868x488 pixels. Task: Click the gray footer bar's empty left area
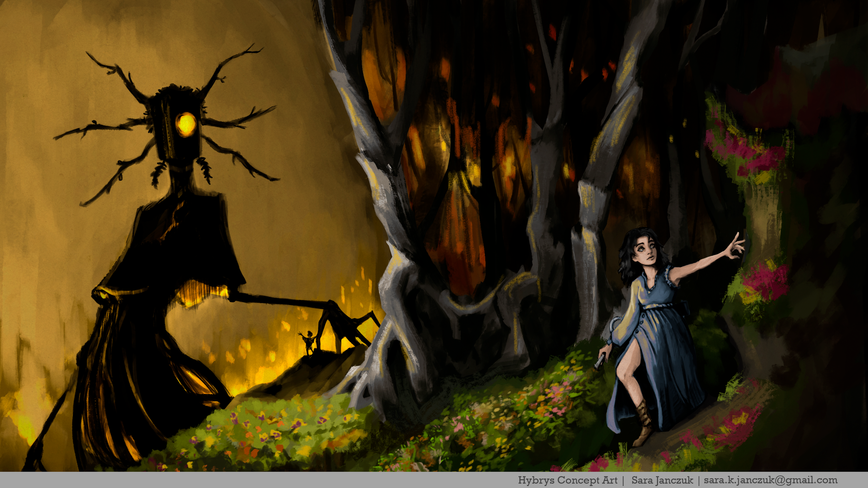208,480
